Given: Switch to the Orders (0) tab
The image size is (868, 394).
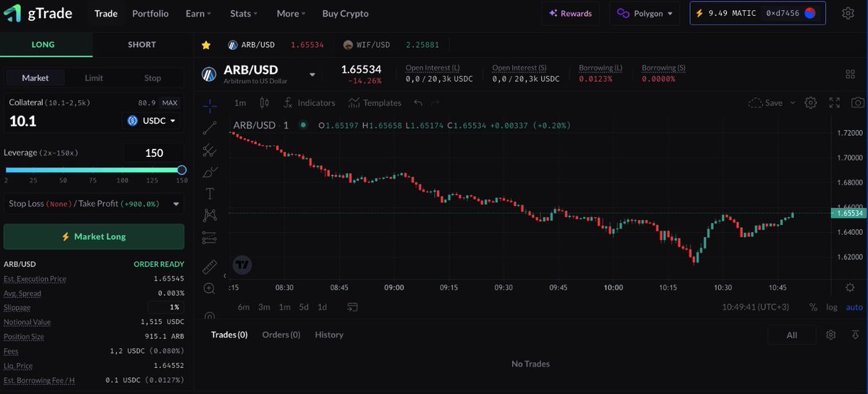Looking at the screenshot, I should click(281, 335).
